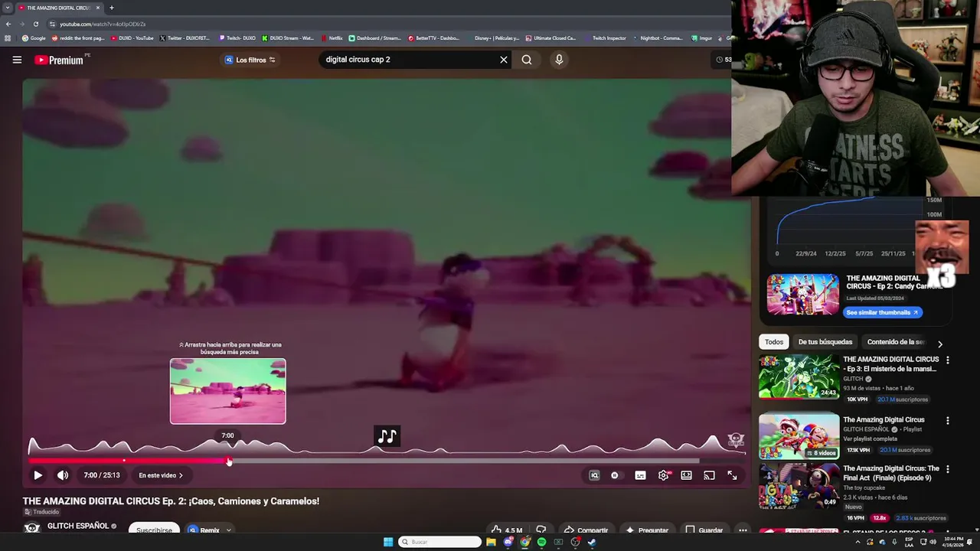Select the 'De tus búsquedas' chip

pyautogui.click(x=825, y=342)
